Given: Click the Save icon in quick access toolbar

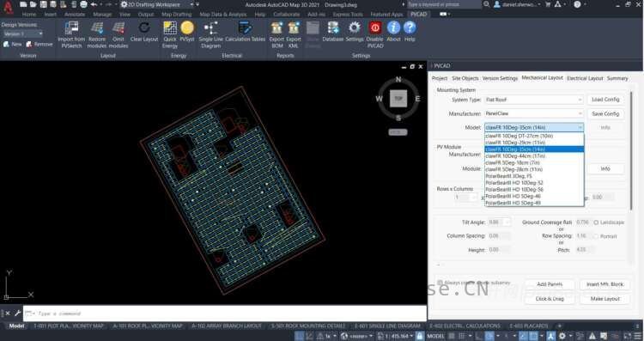Looking at the screenshot, I should [43, 4].
